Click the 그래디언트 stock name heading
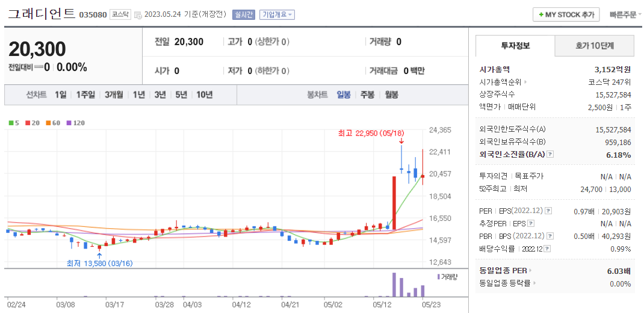 tap(42, 14)
